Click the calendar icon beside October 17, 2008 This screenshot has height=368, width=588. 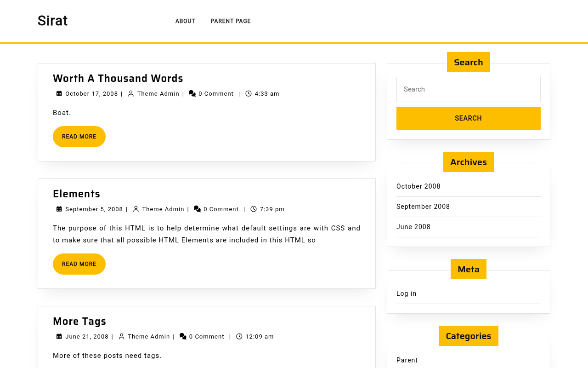59,94
